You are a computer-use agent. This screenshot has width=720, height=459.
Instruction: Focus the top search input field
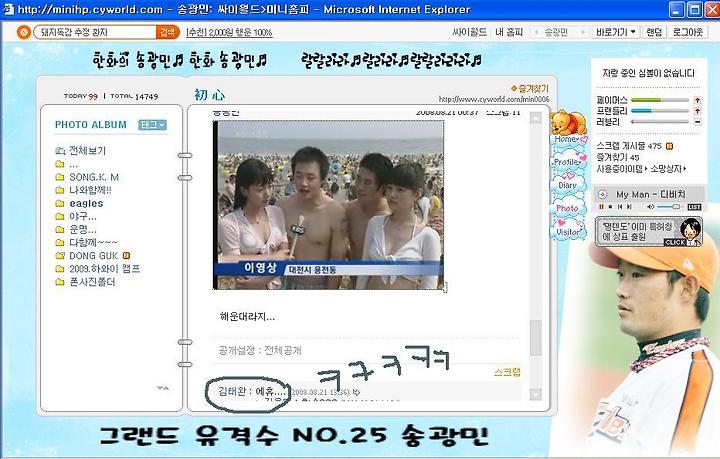click(x=96, y=32)
